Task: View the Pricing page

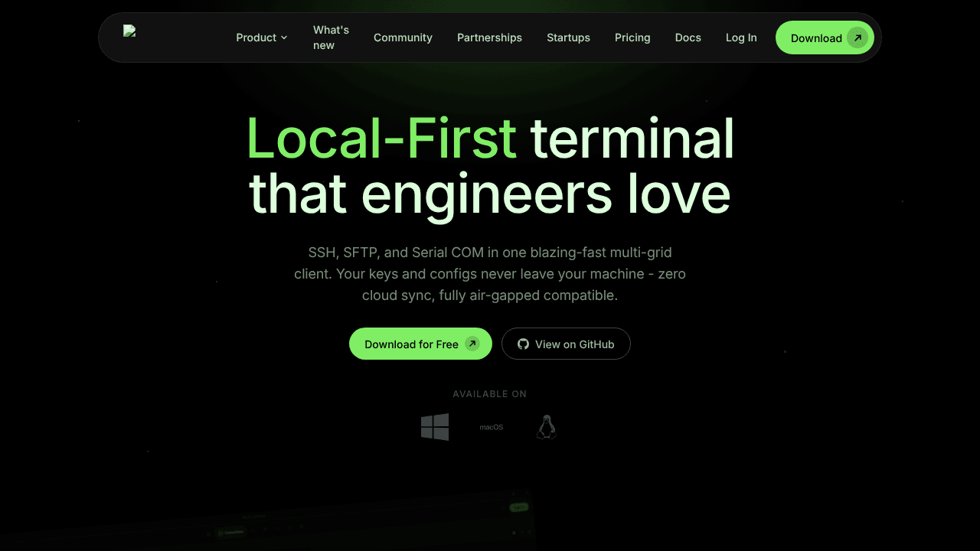Action: [x=632, y=37]
